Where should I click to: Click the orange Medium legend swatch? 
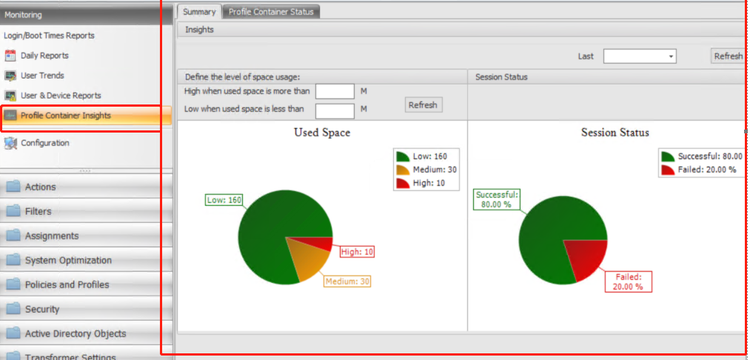pos(403,170)
